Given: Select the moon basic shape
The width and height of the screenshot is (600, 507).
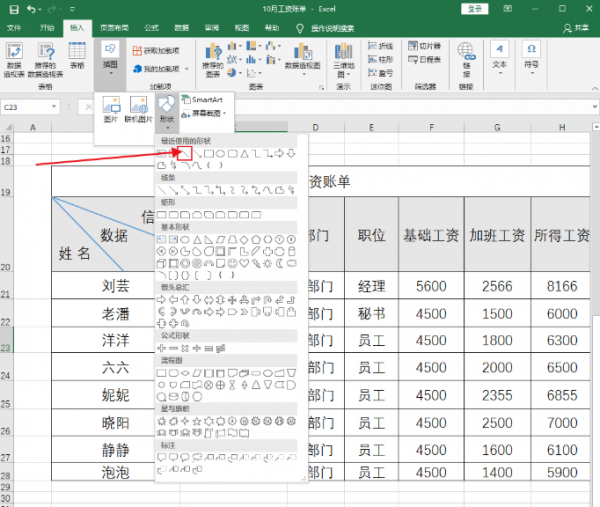Looking at the screenshot, I should [x=279, y=263].
